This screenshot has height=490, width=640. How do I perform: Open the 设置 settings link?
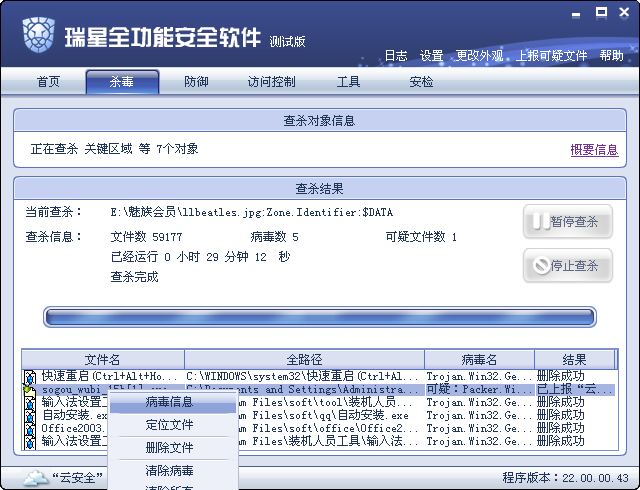click(431, 56)
